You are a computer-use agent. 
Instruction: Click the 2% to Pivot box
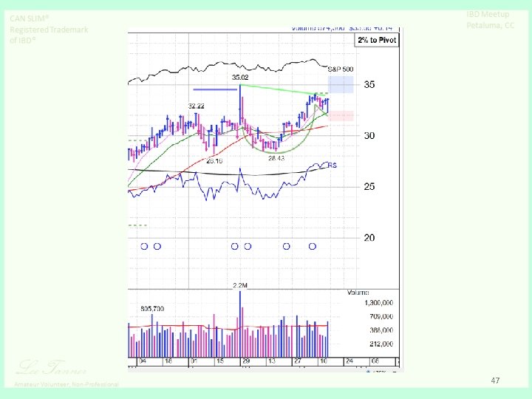pos(377,40)
